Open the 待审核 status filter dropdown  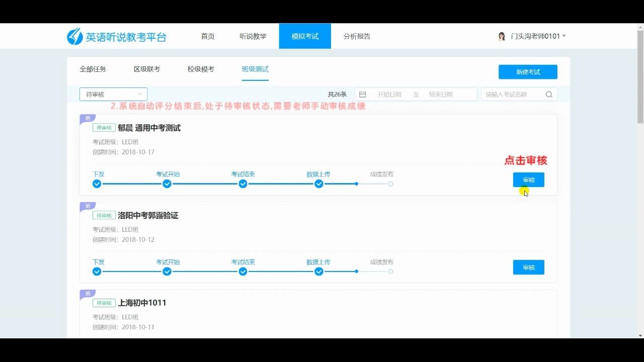click(113, 95)
